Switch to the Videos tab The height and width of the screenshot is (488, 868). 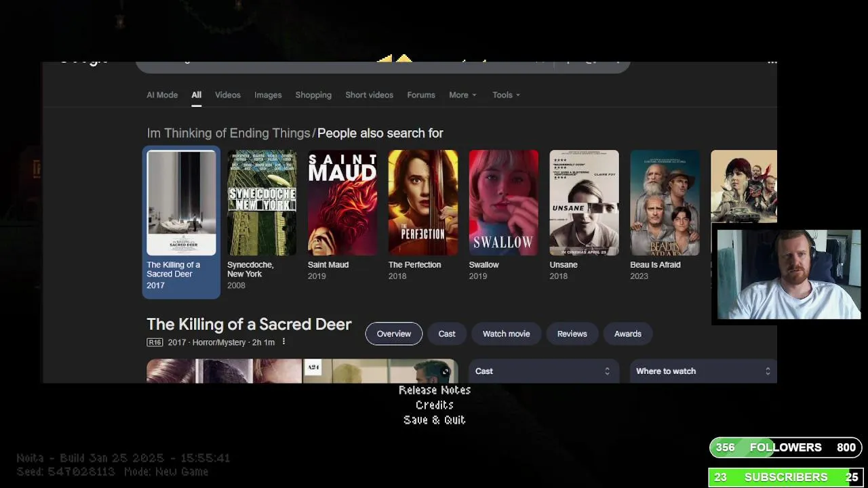[x=228, y=95]
